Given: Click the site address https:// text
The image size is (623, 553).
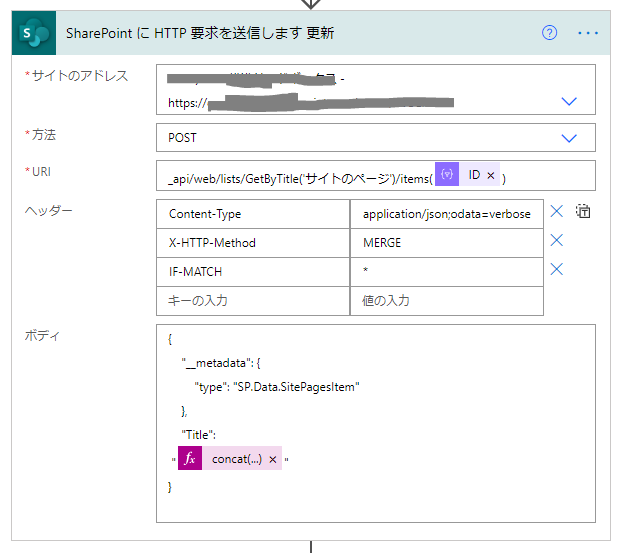Looking at the screenshot, I should [188, 103].
